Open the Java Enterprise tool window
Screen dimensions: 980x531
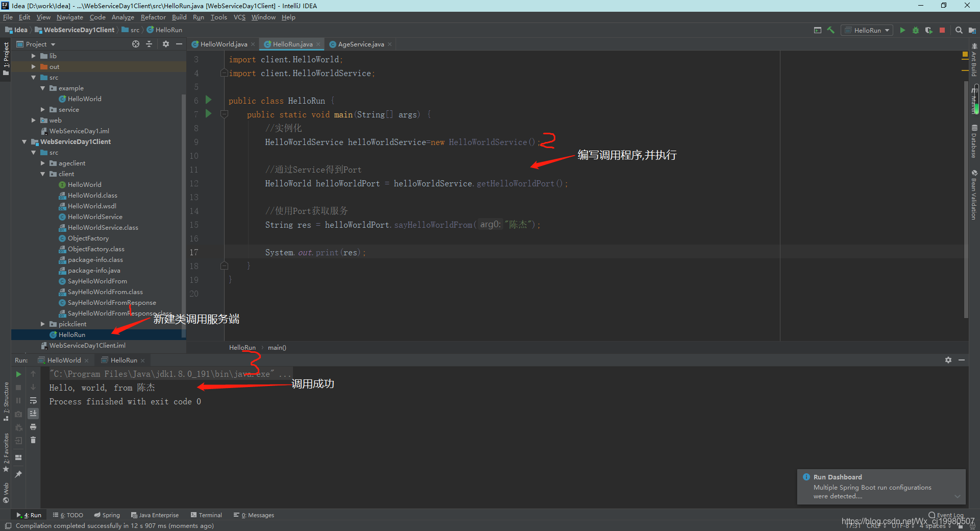155,515
